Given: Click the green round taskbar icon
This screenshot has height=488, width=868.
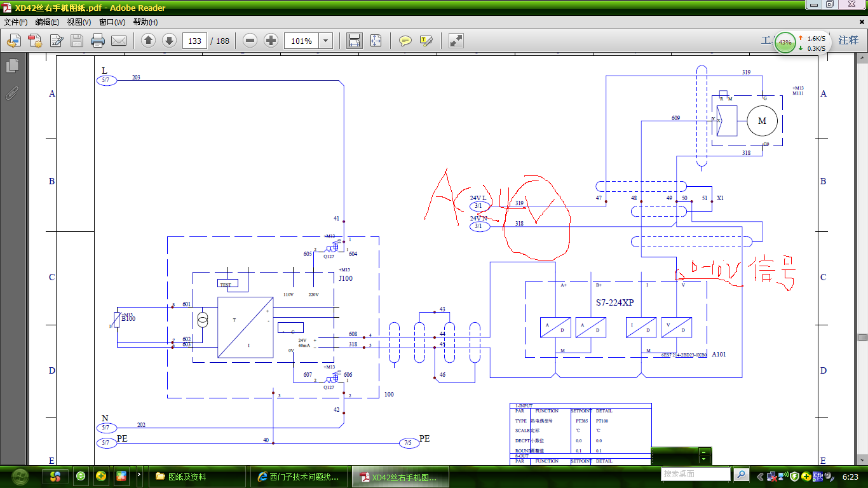Looking at the screenshot, I should pos(81,476).
